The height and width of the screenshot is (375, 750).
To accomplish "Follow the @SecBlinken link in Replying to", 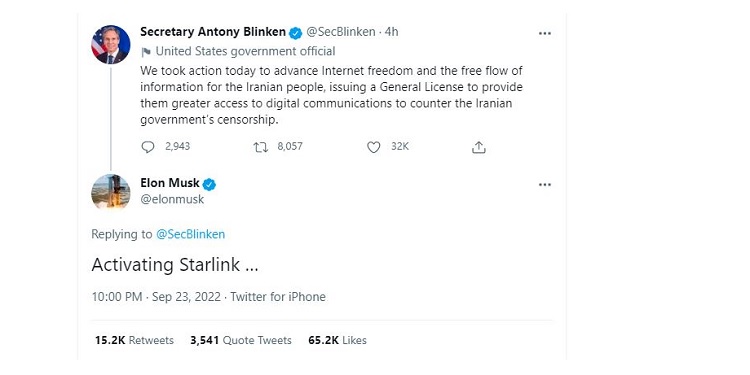I will [x=190, y=234].
